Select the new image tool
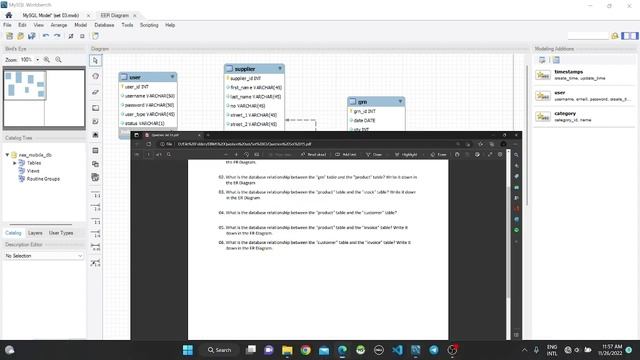The height and width of the screenshot is (360, 640). 96,135
